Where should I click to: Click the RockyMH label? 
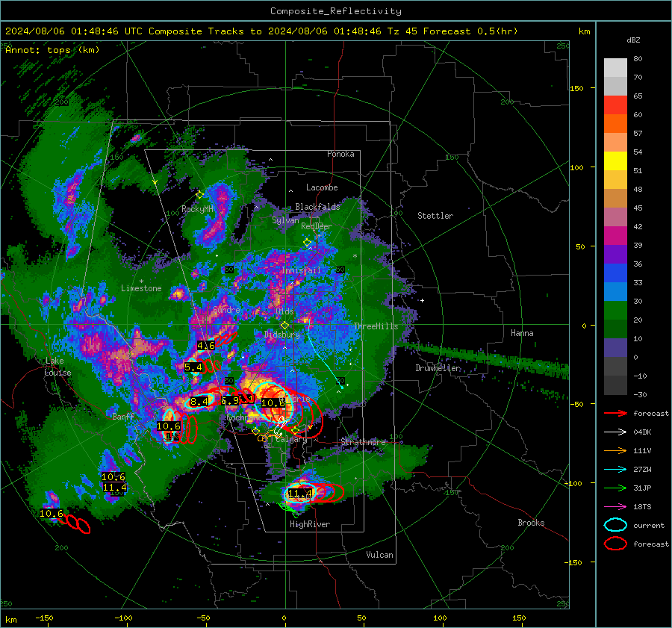[197, 209]
